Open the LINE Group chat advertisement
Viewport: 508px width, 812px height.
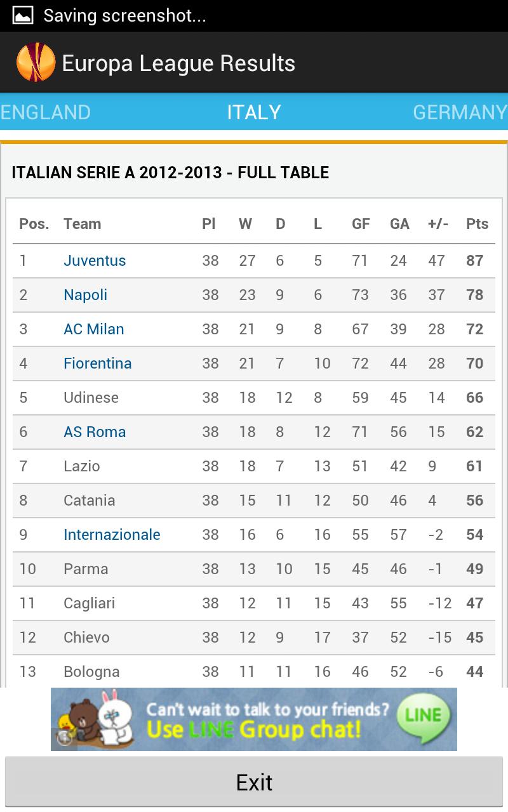(254, 720)
